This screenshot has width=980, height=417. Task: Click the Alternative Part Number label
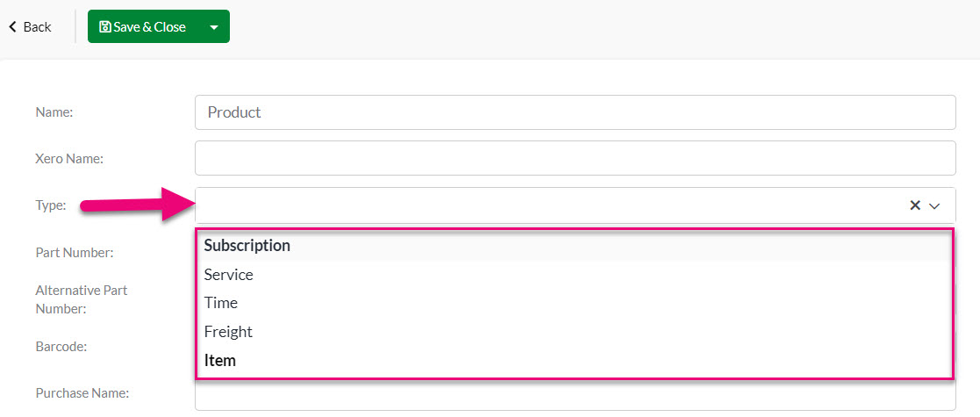(82, 299)
